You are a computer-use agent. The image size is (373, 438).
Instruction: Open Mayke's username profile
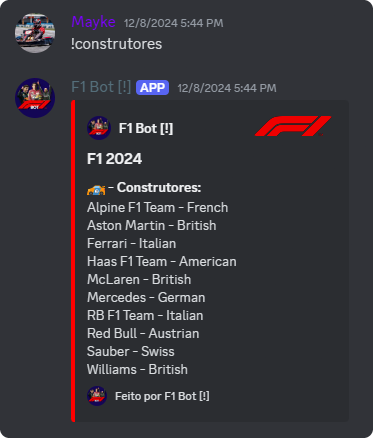click(93, 22)
